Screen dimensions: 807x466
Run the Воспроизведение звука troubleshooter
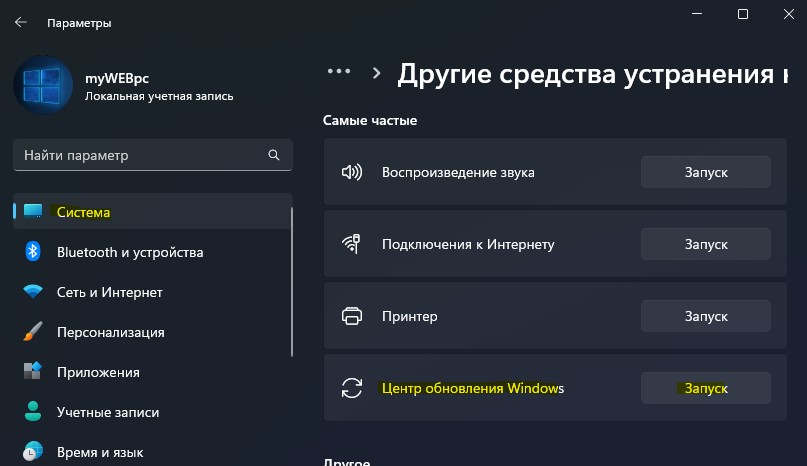[706, 172]
